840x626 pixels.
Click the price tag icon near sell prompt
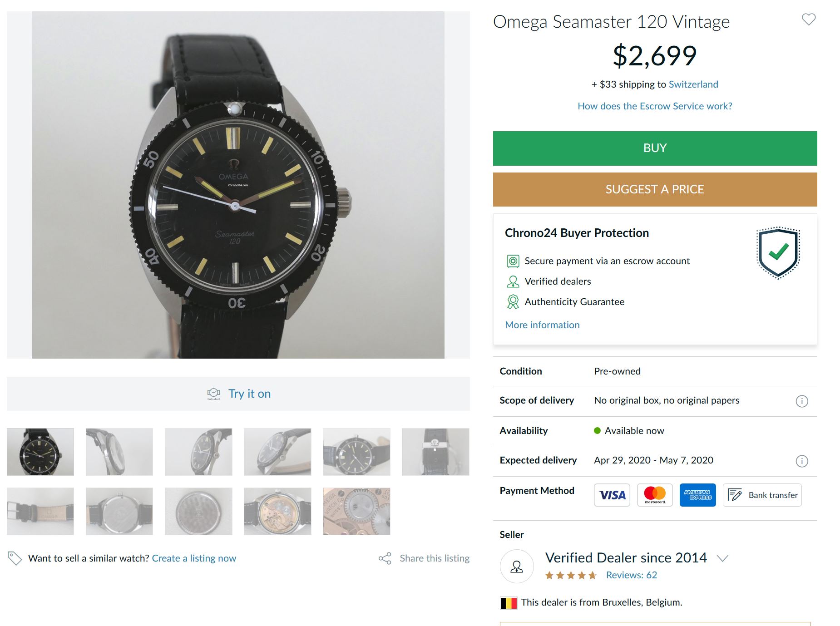tap(15, 558)
